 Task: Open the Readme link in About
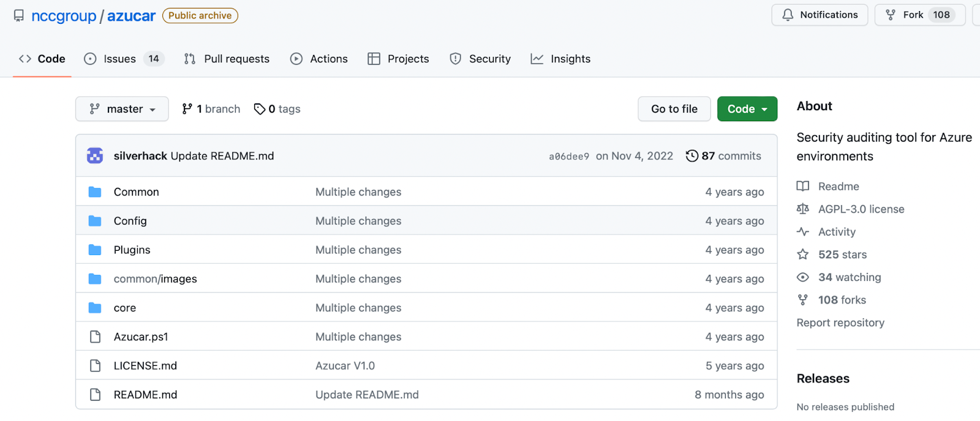[x=839, y=187]
